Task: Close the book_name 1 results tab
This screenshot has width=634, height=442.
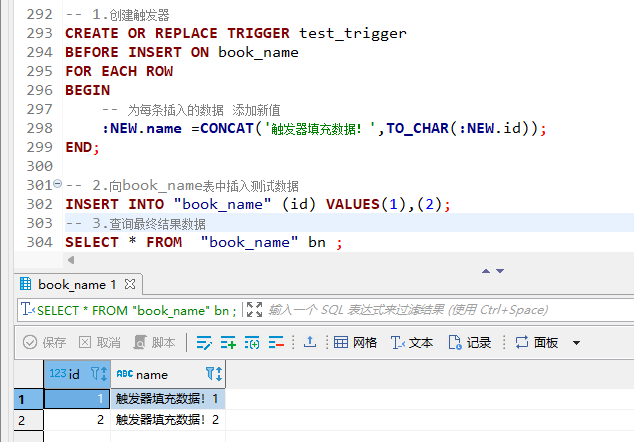Action: coord(130,284)
